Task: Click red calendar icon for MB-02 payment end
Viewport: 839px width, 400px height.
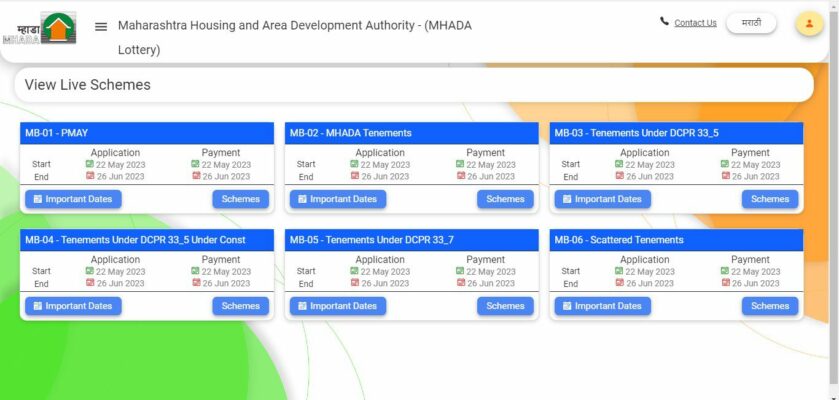Action: point(461,176)
